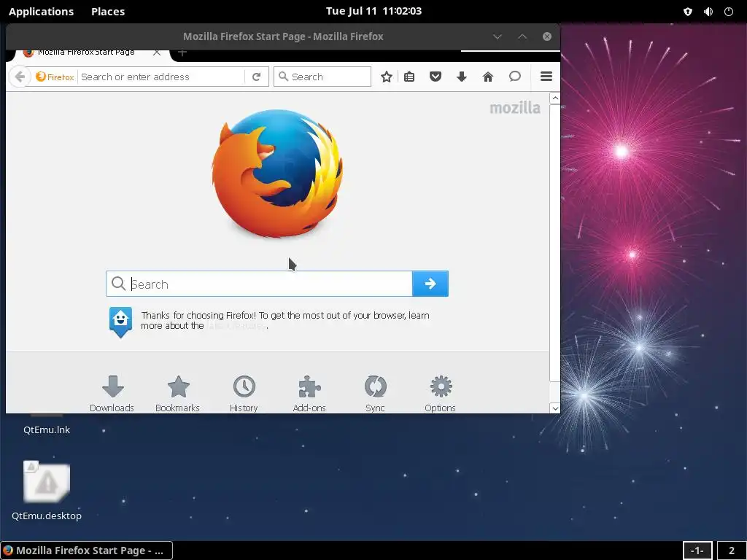Image resolution: width=747 pixels, height=560 pixels.
Task: Open Downloads from start page shortcuts
Action: click(x=112, y=394)
